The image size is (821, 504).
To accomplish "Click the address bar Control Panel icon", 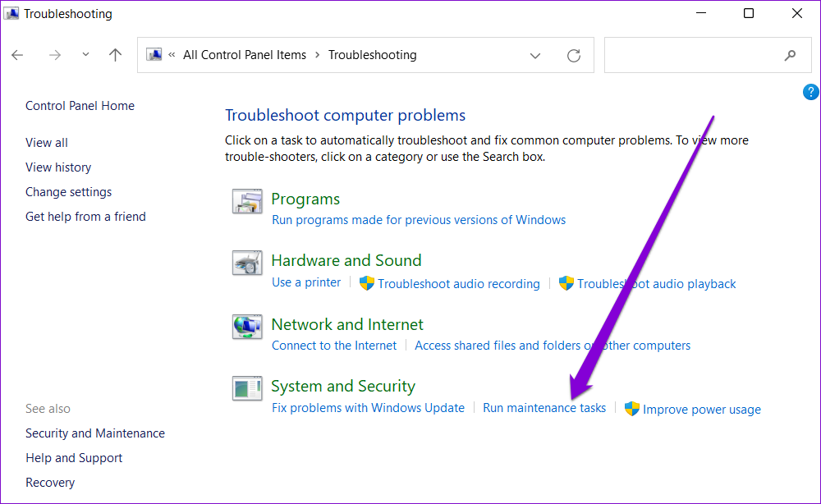I will (x=154, y=54).
